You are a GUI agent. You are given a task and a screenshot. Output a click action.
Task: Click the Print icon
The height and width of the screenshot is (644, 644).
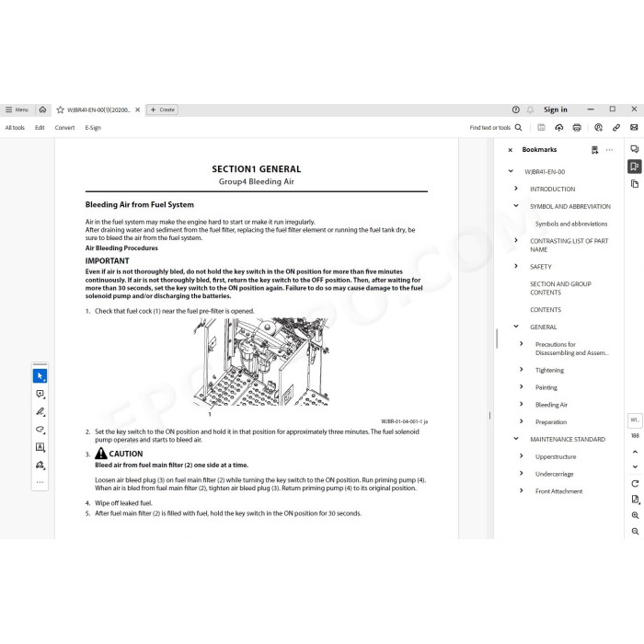[x=577, y=128]
